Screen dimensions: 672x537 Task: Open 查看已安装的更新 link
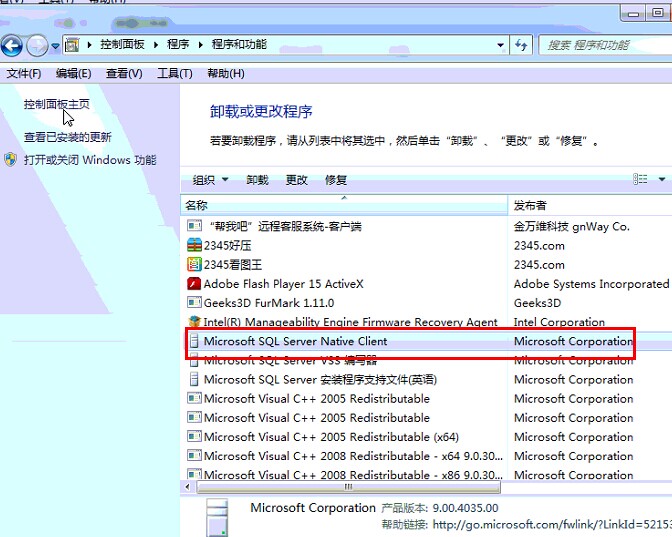(68, 137)
